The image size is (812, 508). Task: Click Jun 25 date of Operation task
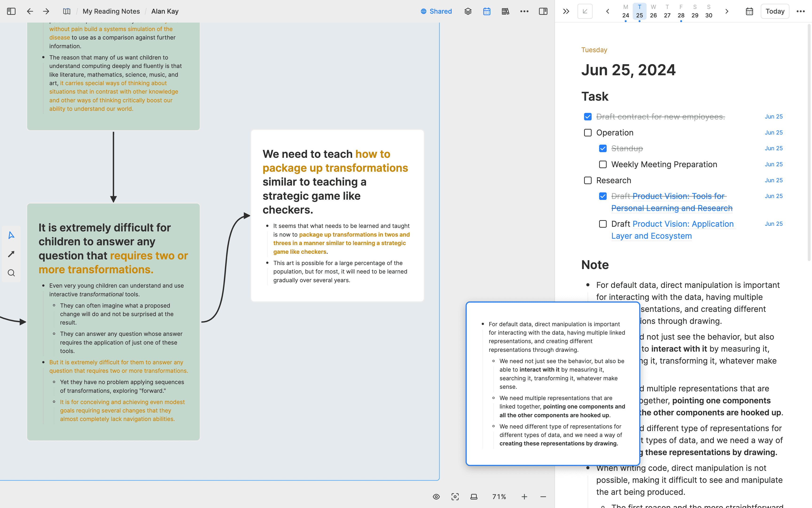pos(774,133)
